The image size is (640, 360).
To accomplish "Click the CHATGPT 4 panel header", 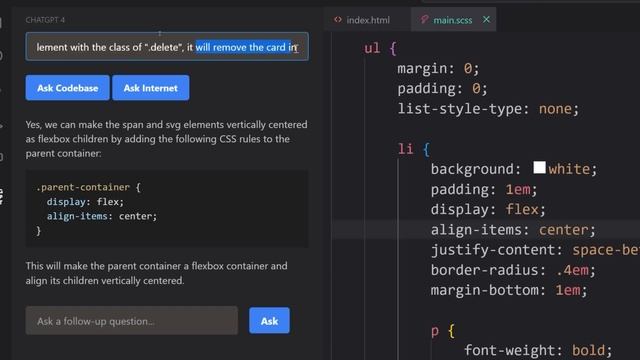I will pos(45,20).
